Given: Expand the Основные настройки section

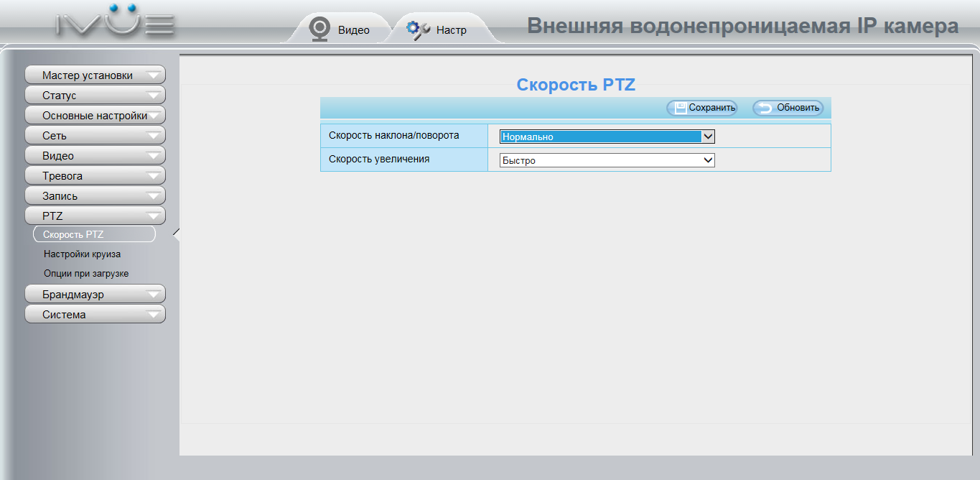Looking at the screenshot, I should tap(95, 115).
